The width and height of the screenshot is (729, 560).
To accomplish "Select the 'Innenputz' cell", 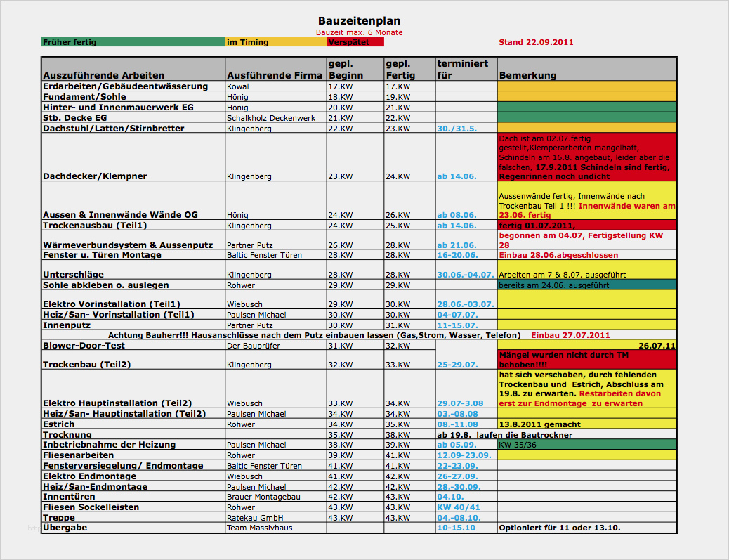I will click(133, 325).
